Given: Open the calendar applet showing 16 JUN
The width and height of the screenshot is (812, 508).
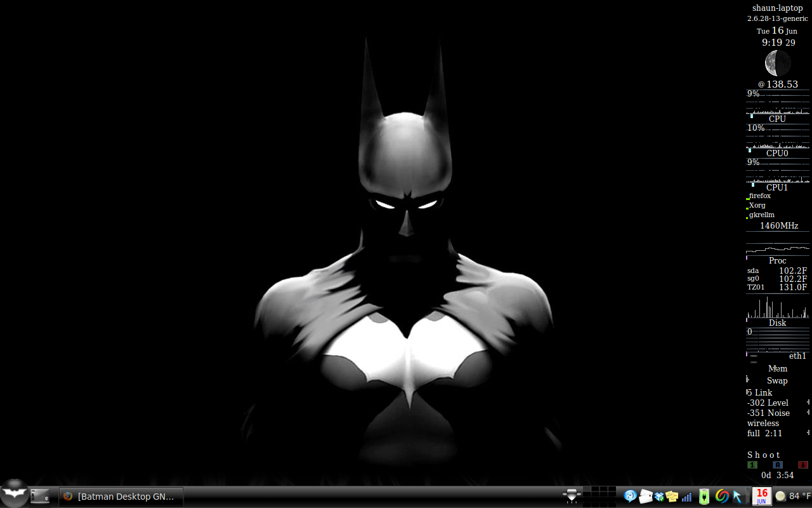Looking at the screenshot, I should (762, 496).
